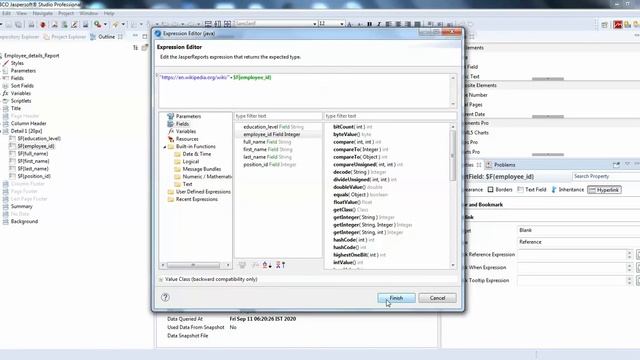Screen dimensions: 640x360
Task: Open the Help menu
Action: 109,13
